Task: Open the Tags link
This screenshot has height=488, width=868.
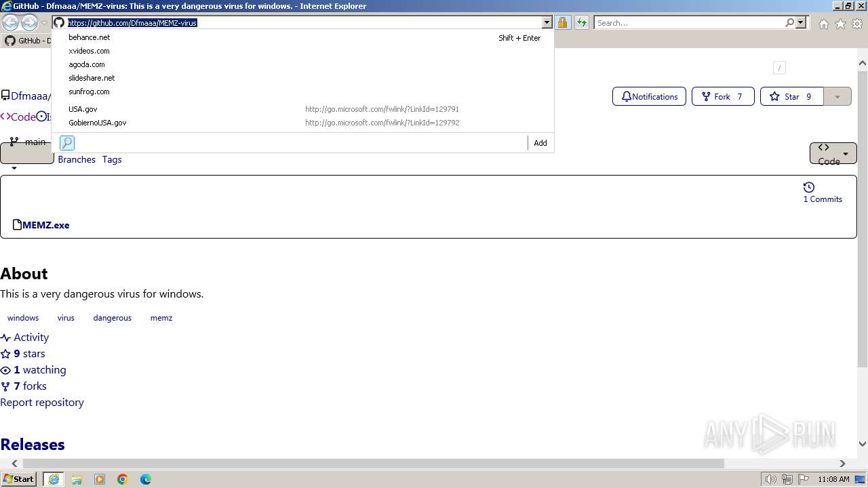Action: tap(112, 159)
